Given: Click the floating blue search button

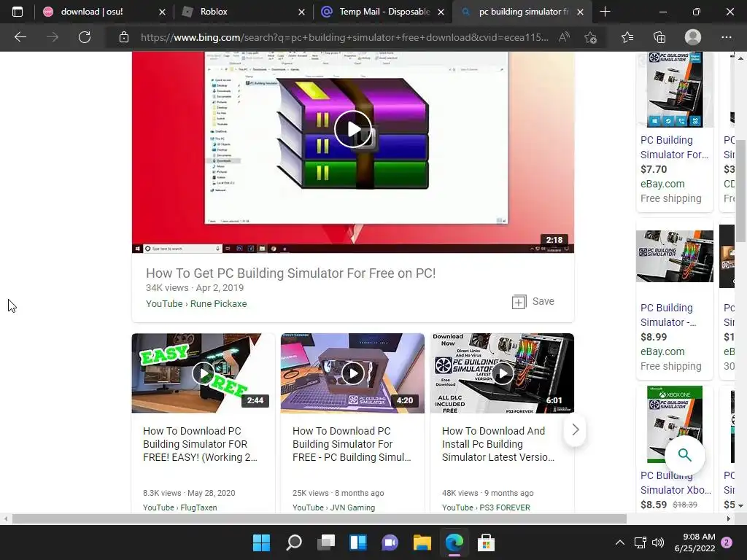Looking at the screenshot, I should click(684, 455).
